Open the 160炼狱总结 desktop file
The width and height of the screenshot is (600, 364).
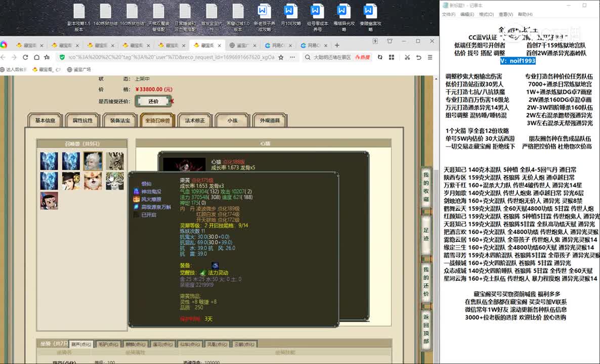point(132,15)
